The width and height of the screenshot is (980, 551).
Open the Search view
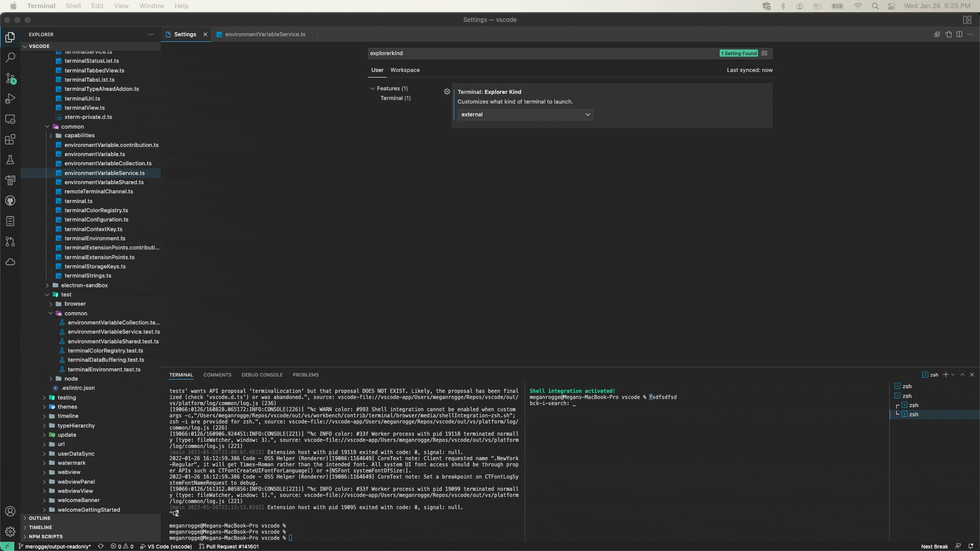pyautogui.click(x=10, y=58)
